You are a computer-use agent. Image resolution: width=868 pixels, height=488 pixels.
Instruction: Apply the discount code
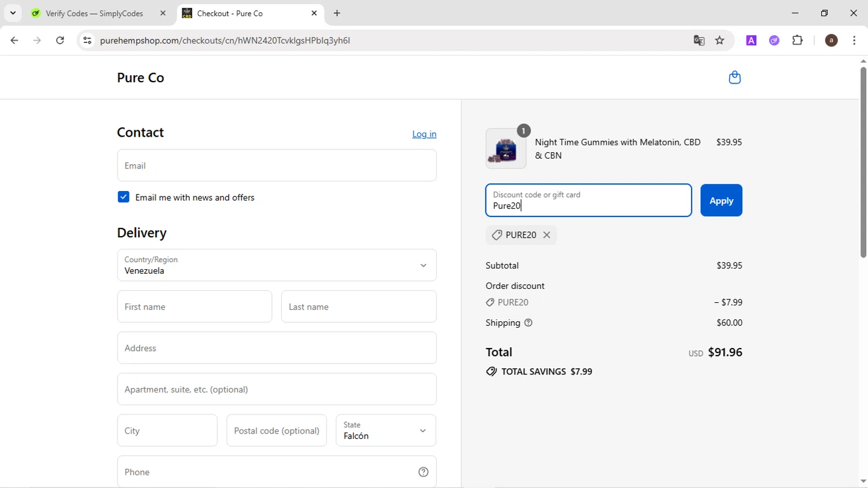[x=721, y=200]
